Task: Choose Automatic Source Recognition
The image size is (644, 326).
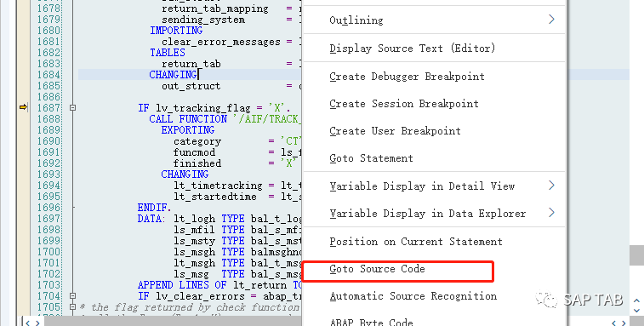Action: tap(413, 296)
